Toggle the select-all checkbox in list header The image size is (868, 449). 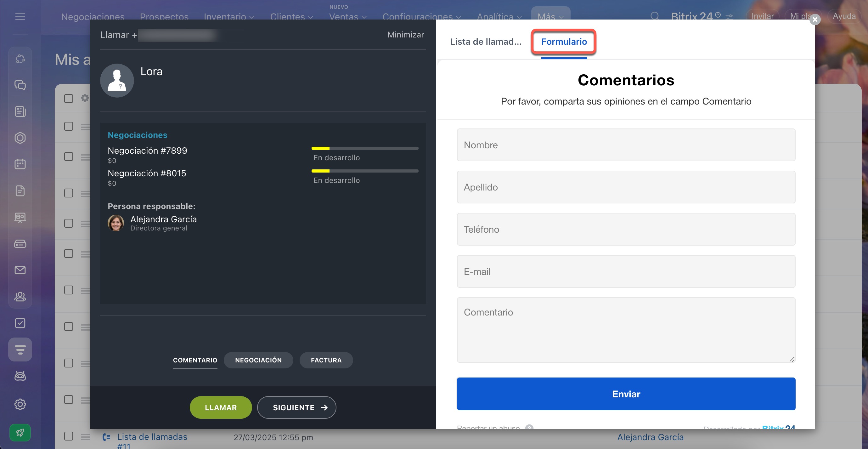pyautogui.click(x=68, y=99)
